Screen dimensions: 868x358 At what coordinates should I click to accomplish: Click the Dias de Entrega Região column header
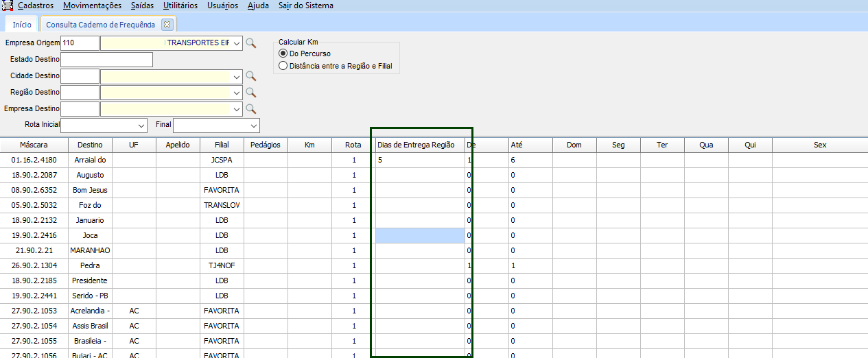click(420, 145)
